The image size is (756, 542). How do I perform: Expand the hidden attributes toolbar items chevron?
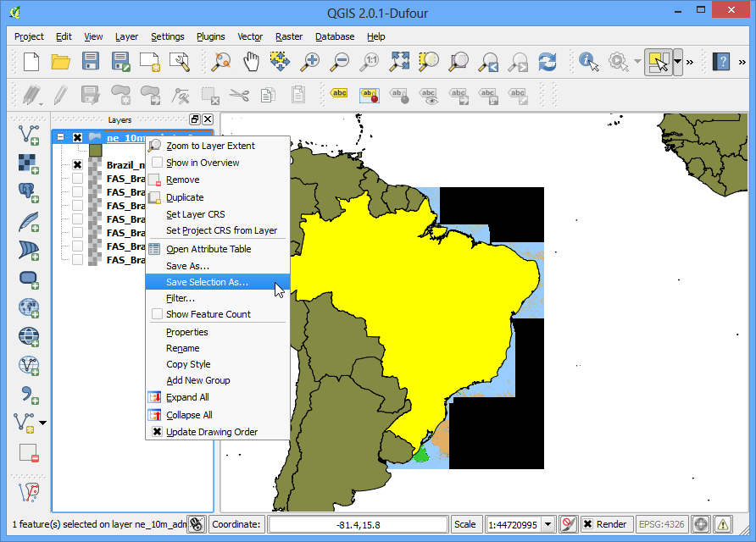pos(690,62)
